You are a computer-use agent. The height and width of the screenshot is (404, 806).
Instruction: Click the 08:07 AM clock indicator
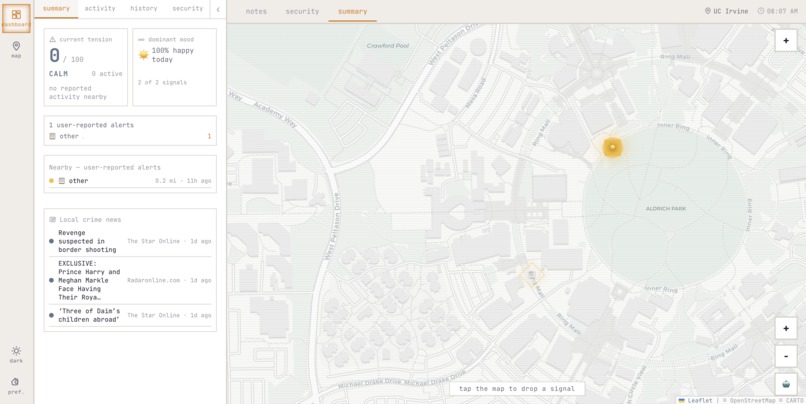778,11
